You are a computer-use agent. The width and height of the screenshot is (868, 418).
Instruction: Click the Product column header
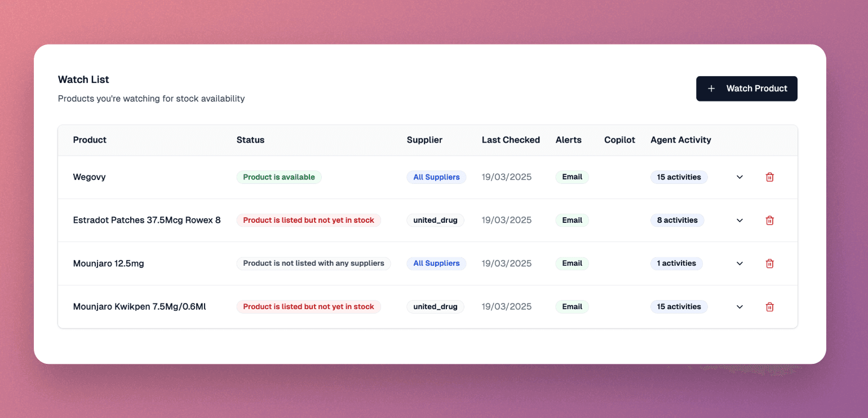pos(90,140)
